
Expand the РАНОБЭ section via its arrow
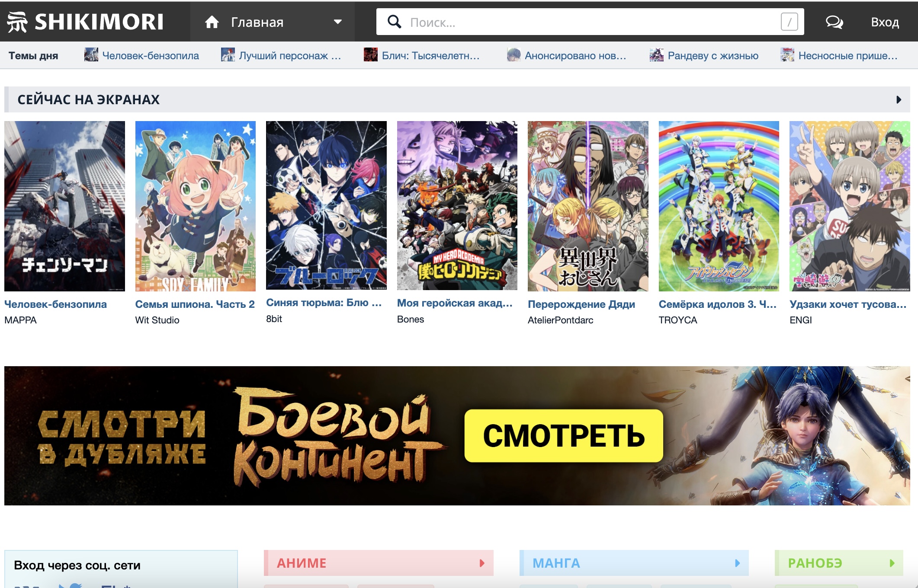pyautogui.click(x=892, y=563)
